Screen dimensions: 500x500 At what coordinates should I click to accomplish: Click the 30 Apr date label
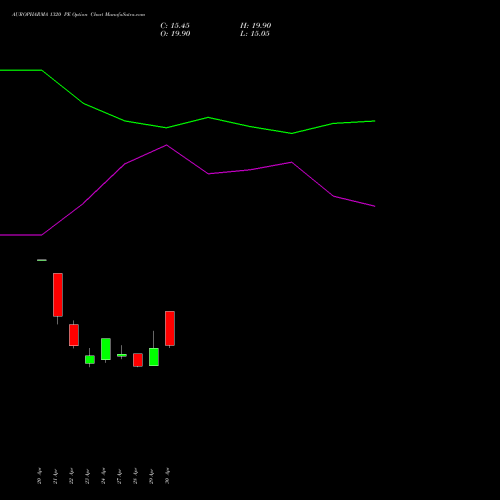[x=167, y=476]
